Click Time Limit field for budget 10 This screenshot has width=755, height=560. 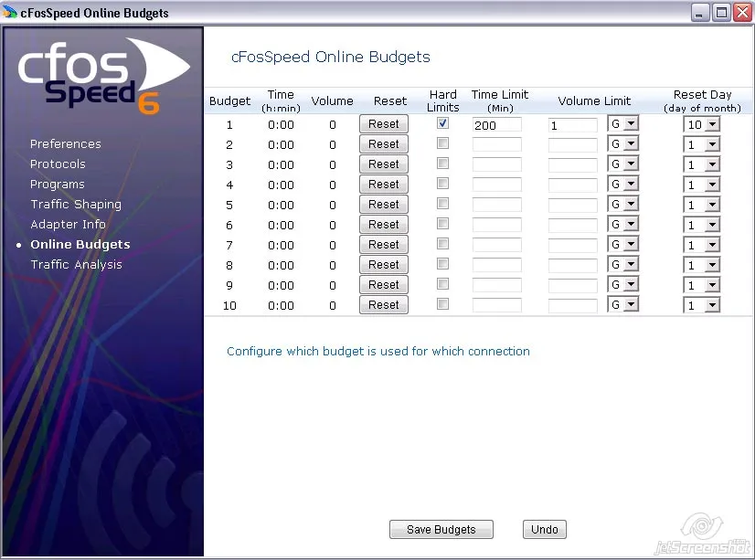(496, 305)
